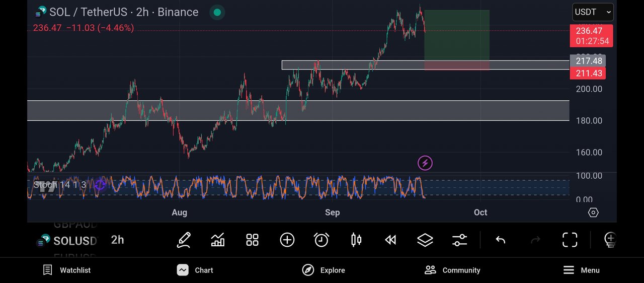Toggle the green market status indicator
Viewport: 644px width, 283px height.
[x=217, y=12]
